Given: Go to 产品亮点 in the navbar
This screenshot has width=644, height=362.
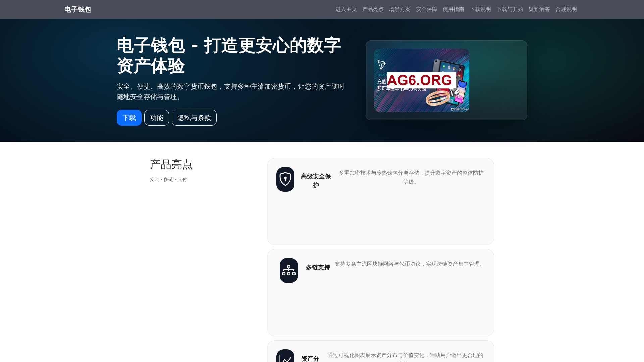Looking at the screenshot, I should 373,9.
